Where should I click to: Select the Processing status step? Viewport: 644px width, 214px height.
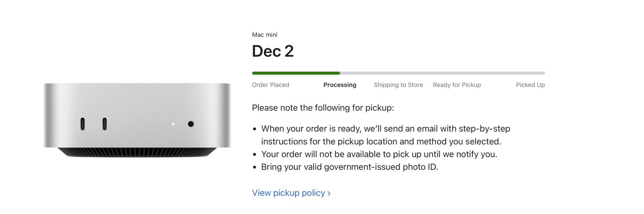(x=340, y=85)
